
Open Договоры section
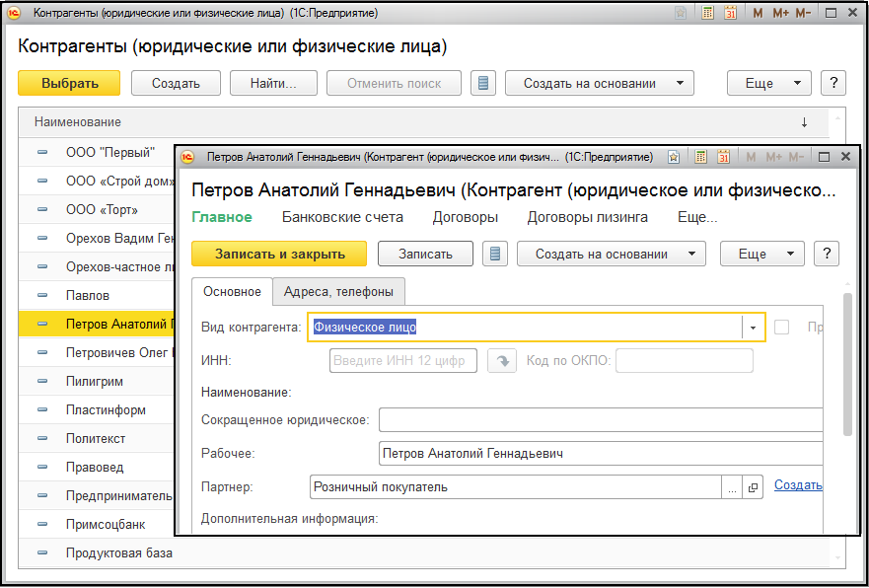click(466, 217)
